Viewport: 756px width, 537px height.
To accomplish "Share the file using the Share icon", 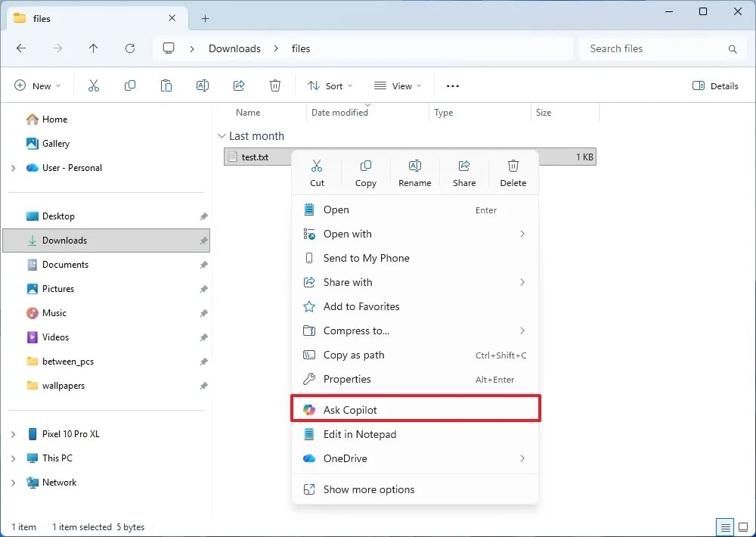I will click(464, 172).
